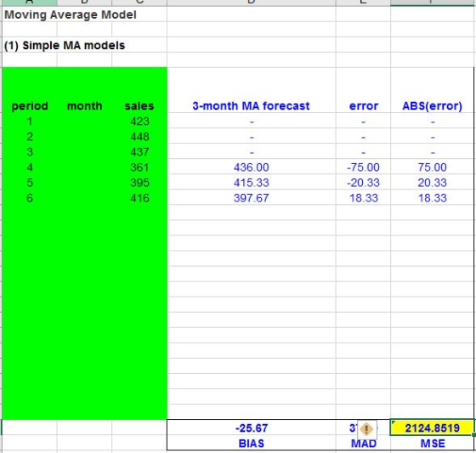
Task: Click the 'BIAS' label cell
Action: (252, 444)
